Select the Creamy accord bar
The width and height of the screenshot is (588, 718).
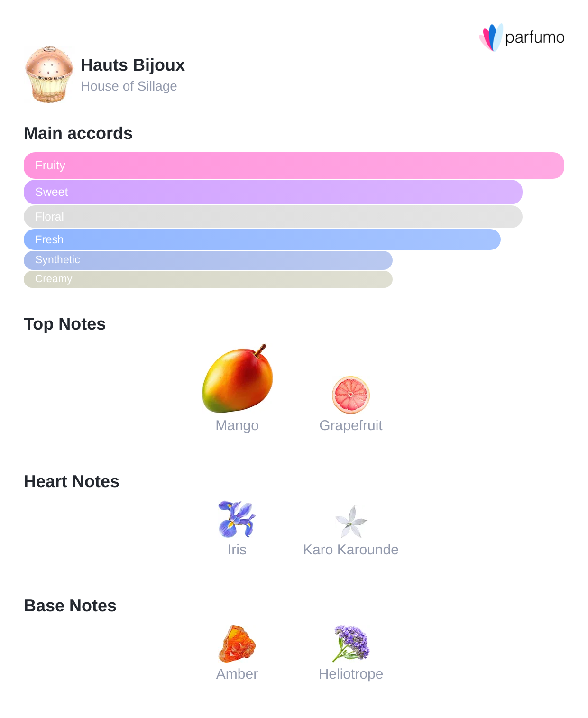(x=208, y=279)
